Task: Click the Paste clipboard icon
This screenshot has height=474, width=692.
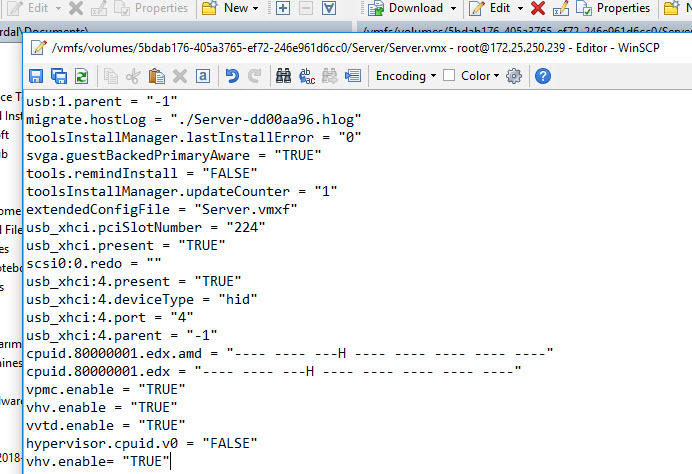Action: [156, 76]
